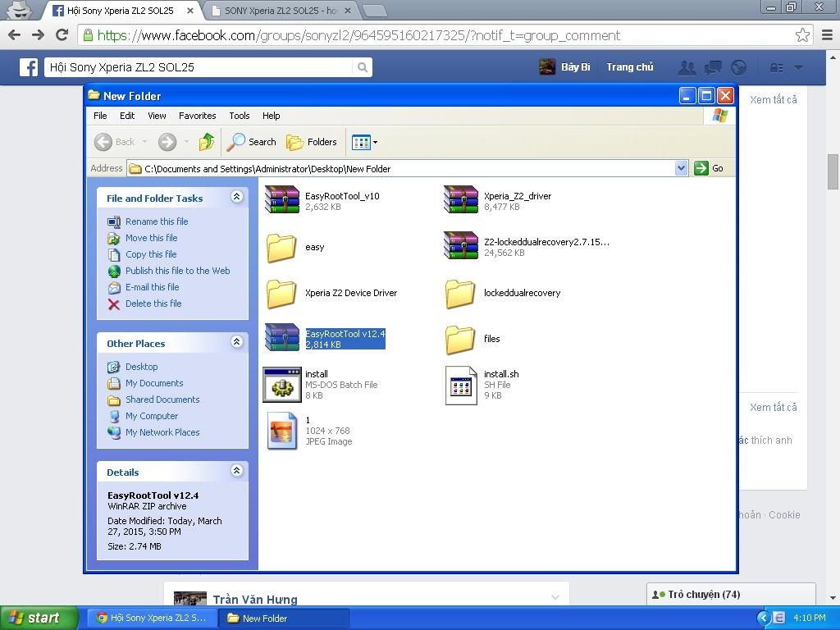Select the install batch file icon
Viewport: 840px width, 630px height.
pyautogui.click(x=282, y=385)
